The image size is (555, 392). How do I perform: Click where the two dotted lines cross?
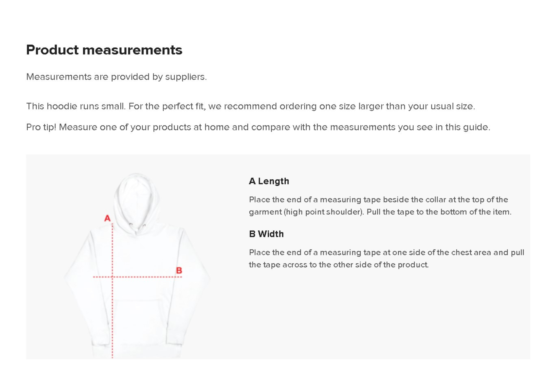pyautogui.click(x=112, y=277)
